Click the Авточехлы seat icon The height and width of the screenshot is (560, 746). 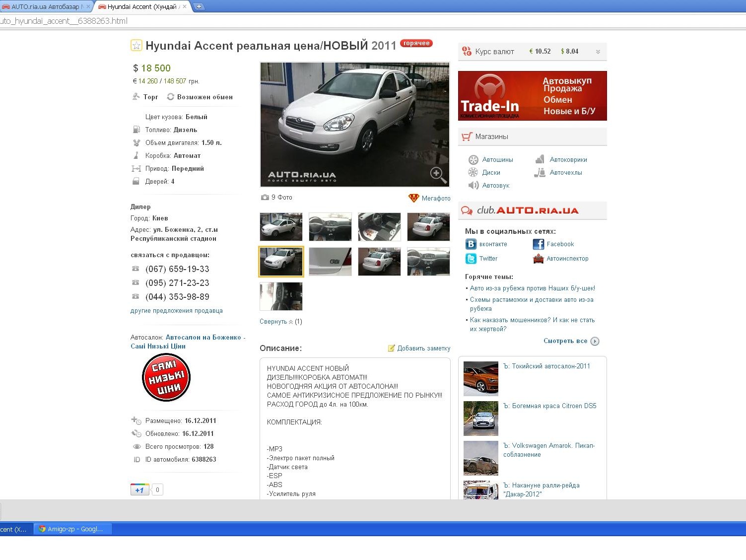[x=540, y=172]
